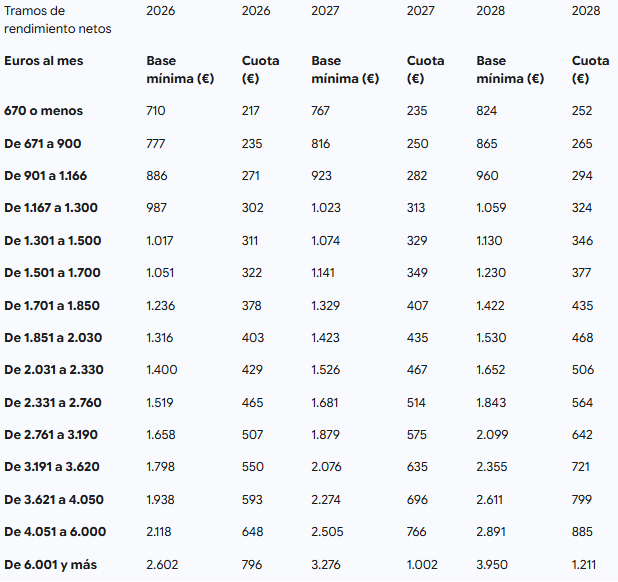Click the 217 cuota value

251,111
